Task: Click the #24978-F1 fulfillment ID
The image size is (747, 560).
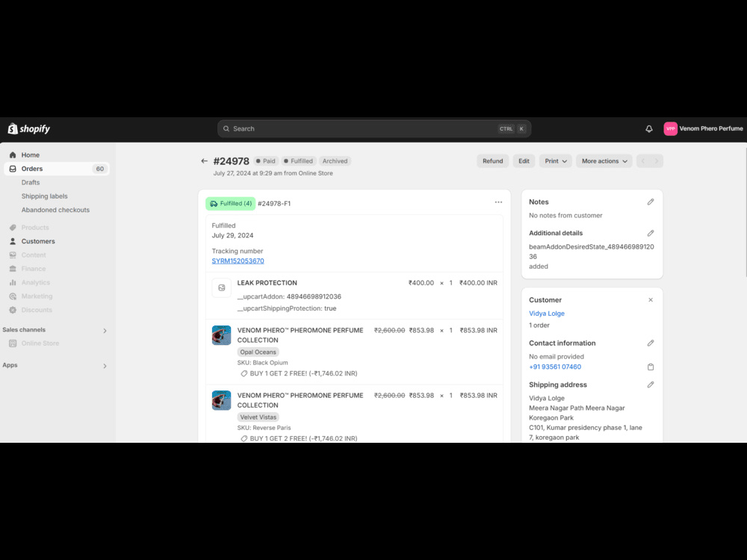Action: [274, 203]
